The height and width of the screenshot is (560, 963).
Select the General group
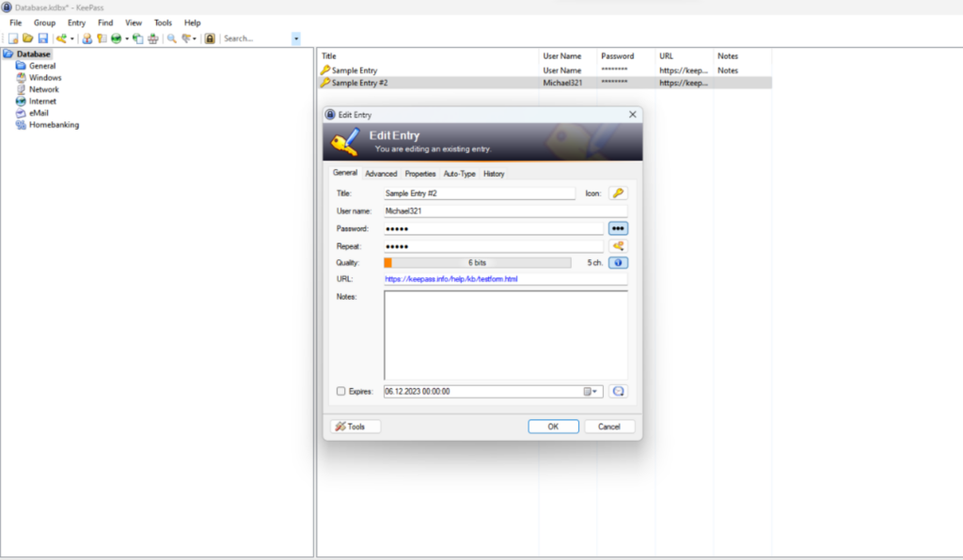tap(42, 66)
